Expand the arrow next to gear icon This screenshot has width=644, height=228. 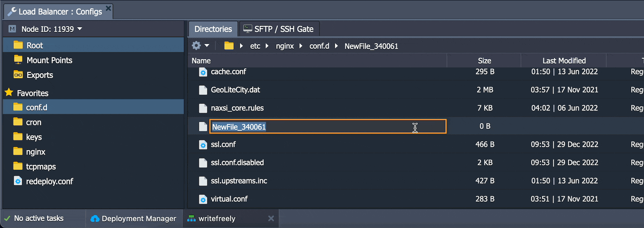click(x=207, y=46)
